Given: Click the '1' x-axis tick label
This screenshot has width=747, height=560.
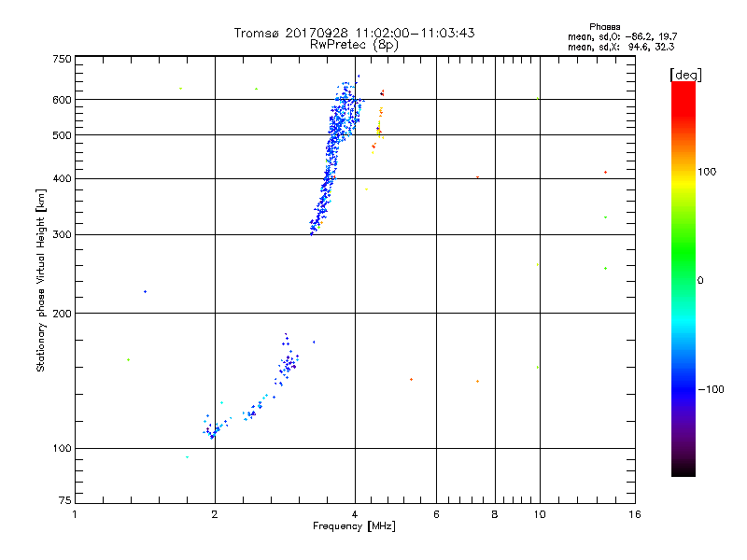Looking at the screenshot, I should 75,514.
